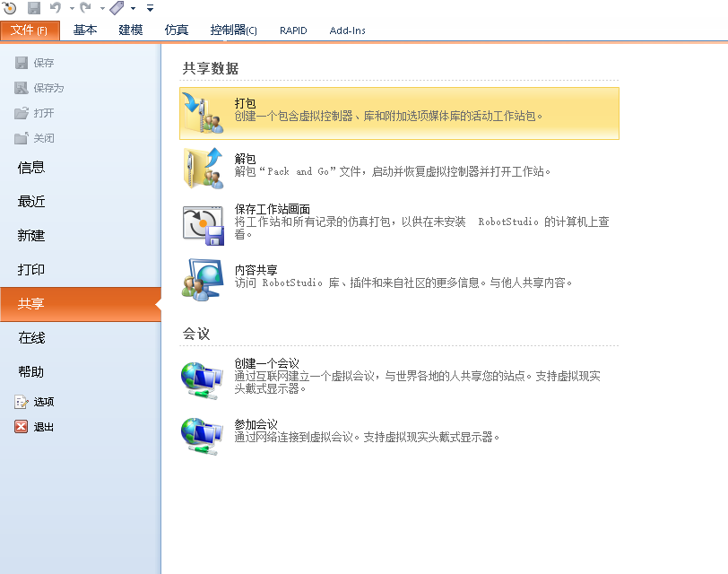Switch to the 基本 ribbon tab

tap(85, 30)
